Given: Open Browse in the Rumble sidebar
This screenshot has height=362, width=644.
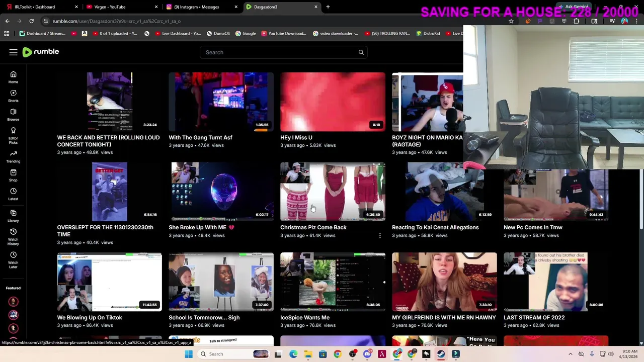Looking at the screenshot, I should [x=13, y=115].
